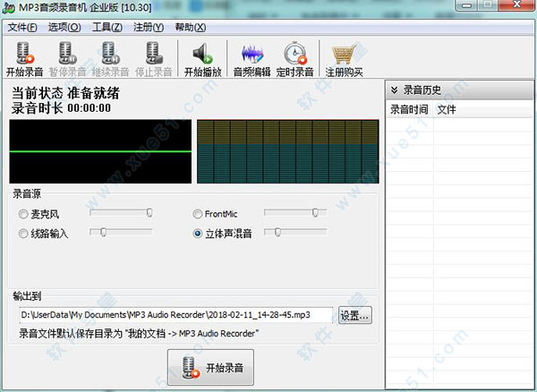The width and height of the screenshot is (537, 392).
Task: Click the 继续录音 toolbar icon
Action: point(110,53)
